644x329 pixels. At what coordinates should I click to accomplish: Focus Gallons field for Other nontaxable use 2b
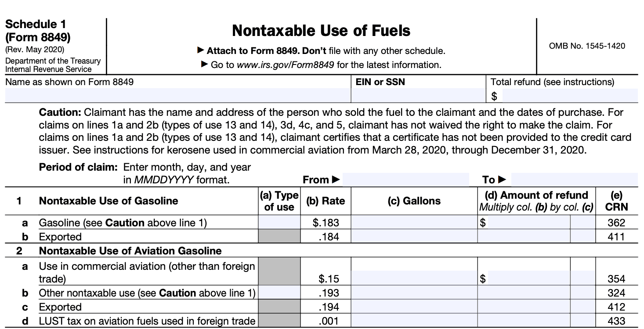click(x=414, y=293)
